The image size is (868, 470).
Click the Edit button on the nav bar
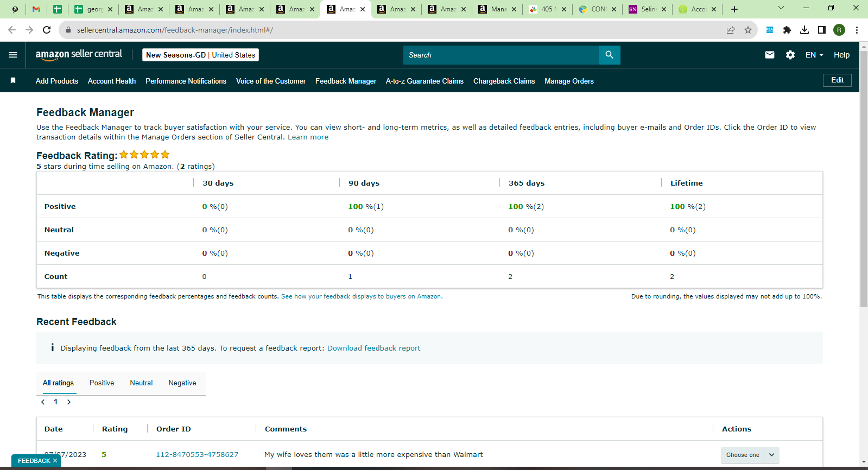pyautogui.click(x=837, y=80)
